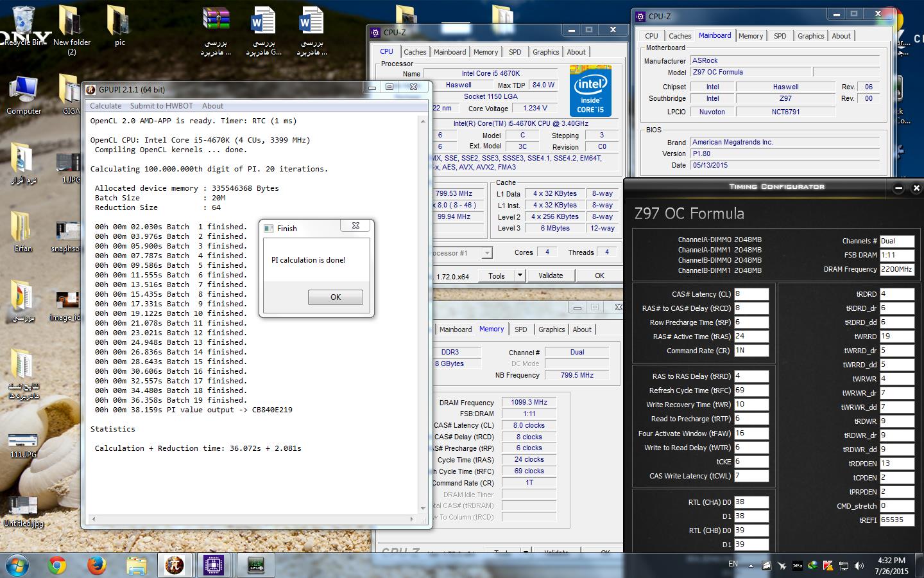This screenshot has width=924, height=578.
Task: Open the 'New folder (2)' desktop folder
Action: point(71,29)
